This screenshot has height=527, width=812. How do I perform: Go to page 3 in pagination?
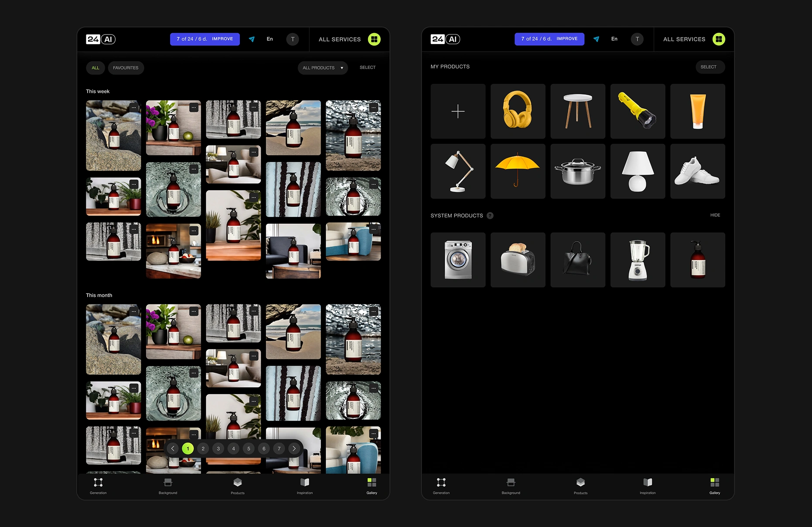218,448
